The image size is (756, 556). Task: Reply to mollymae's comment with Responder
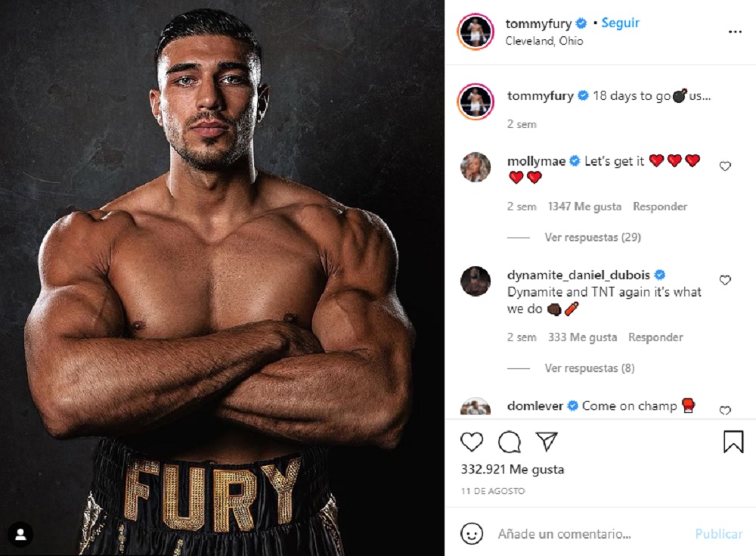(659, 207)
